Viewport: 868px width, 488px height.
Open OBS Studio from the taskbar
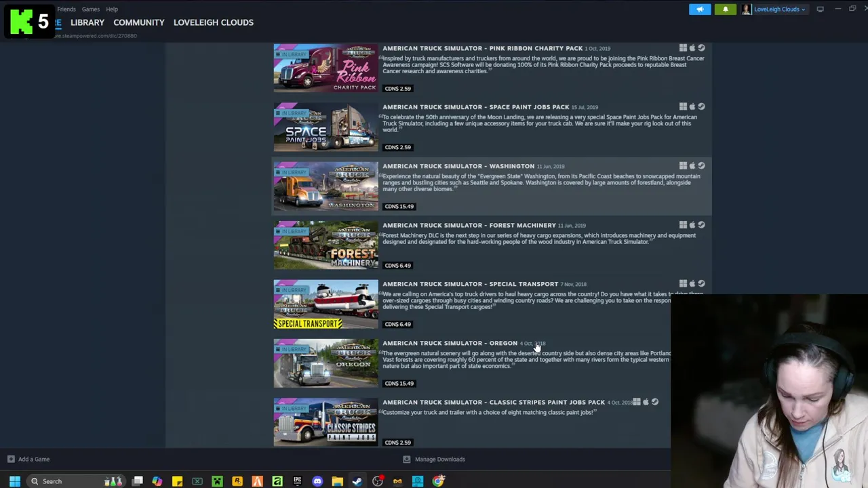pyautogui.click(x=378, y=481)
